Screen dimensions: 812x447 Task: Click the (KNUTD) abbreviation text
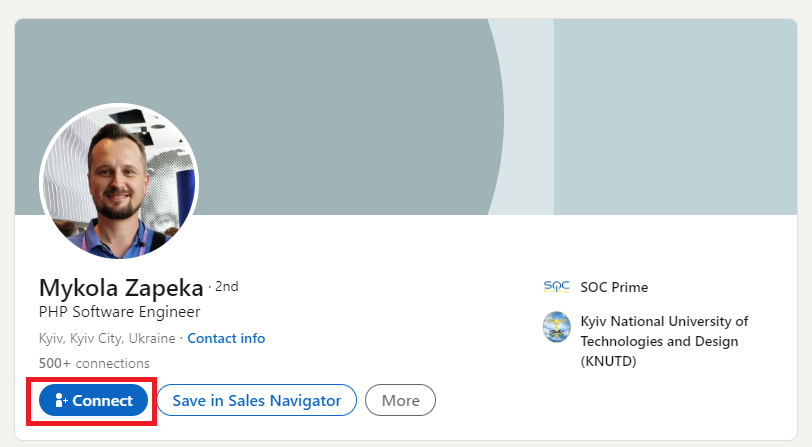608,361
